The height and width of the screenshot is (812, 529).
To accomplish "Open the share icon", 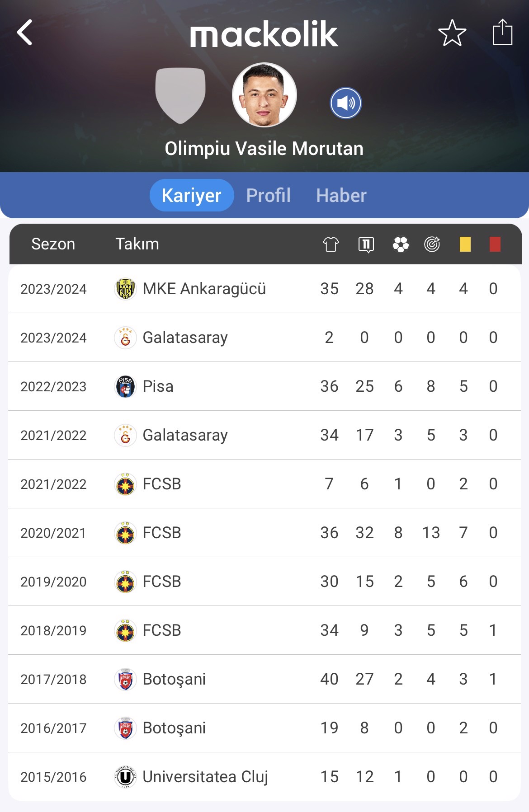I will pos(502,32).
